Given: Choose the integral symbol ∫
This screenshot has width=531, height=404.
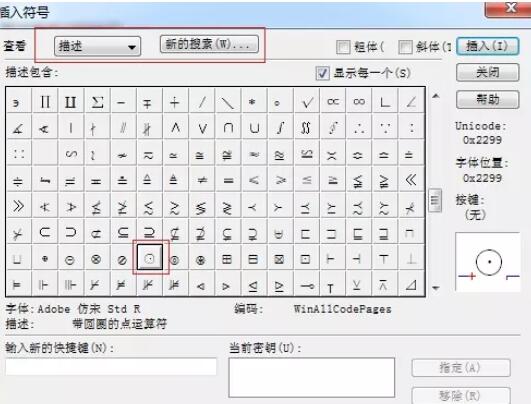Looking at the screenshot, I should [x=280, y=127].
